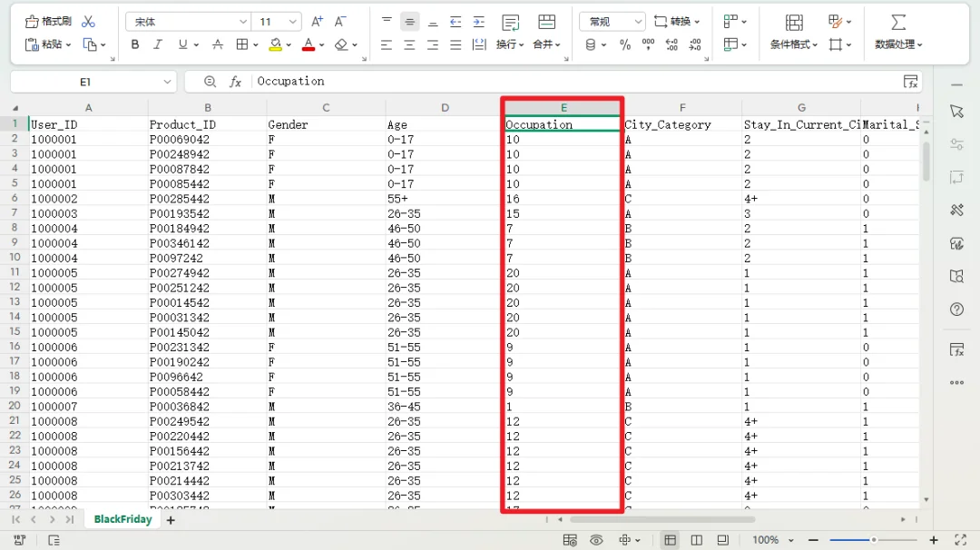This screenshot has width=980, height=550.
Task: Toggle bold formatting
Action: pos(135,44)
